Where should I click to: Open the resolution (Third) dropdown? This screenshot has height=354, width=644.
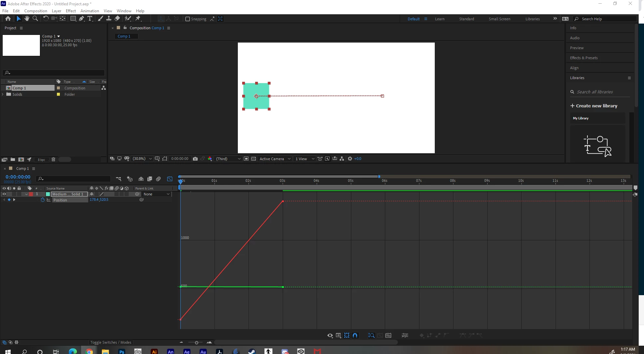tap(228, 159)
